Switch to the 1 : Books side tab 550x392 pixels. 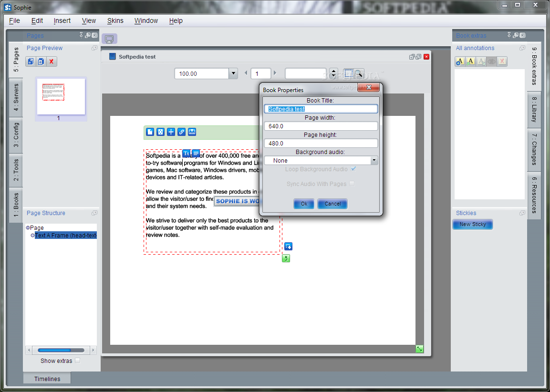pos(16,205)
